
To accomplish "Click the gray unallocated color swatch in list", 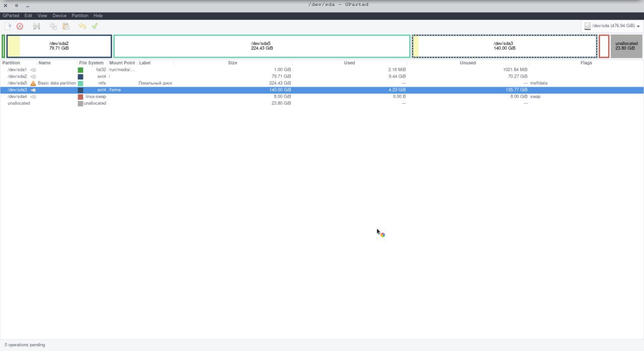I will [80, 103].
